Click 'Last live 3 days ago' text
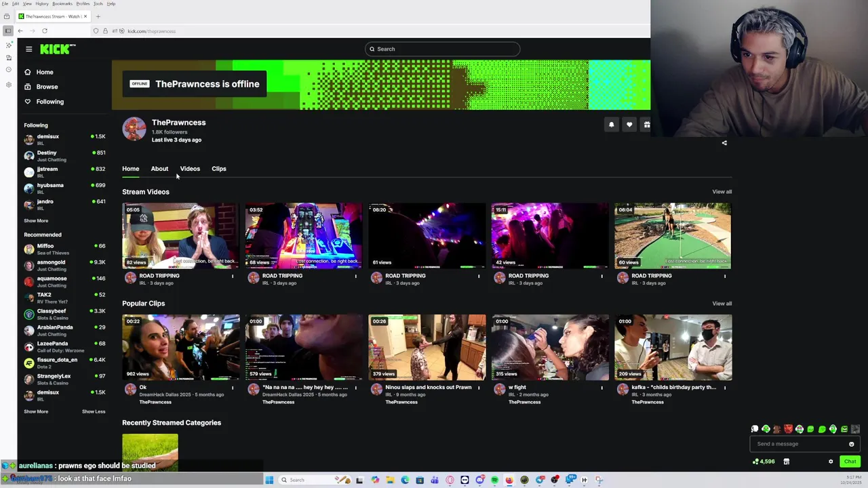The width and height of the screenshot is (868, 488). pyautogui.click(x=176, y=140)
